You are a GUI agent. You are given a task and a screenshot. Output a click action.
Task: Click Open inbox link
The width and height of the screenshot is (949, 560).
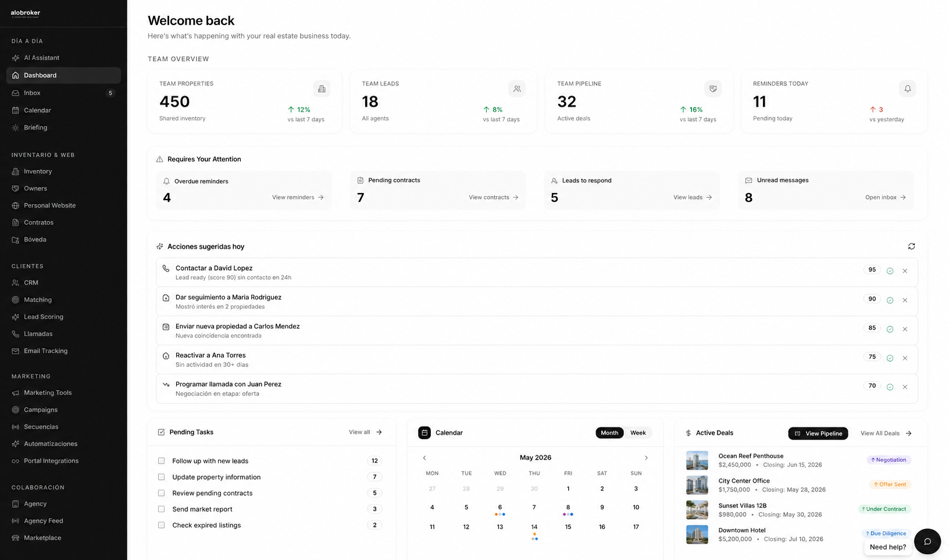click(x=886, y=198)
